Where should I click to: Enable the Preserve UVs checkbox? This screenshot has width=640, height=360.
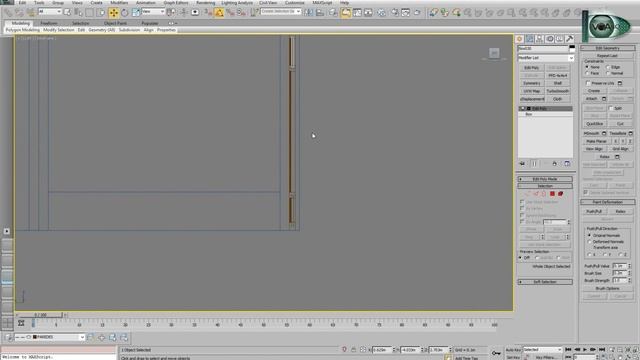[588, 83]
